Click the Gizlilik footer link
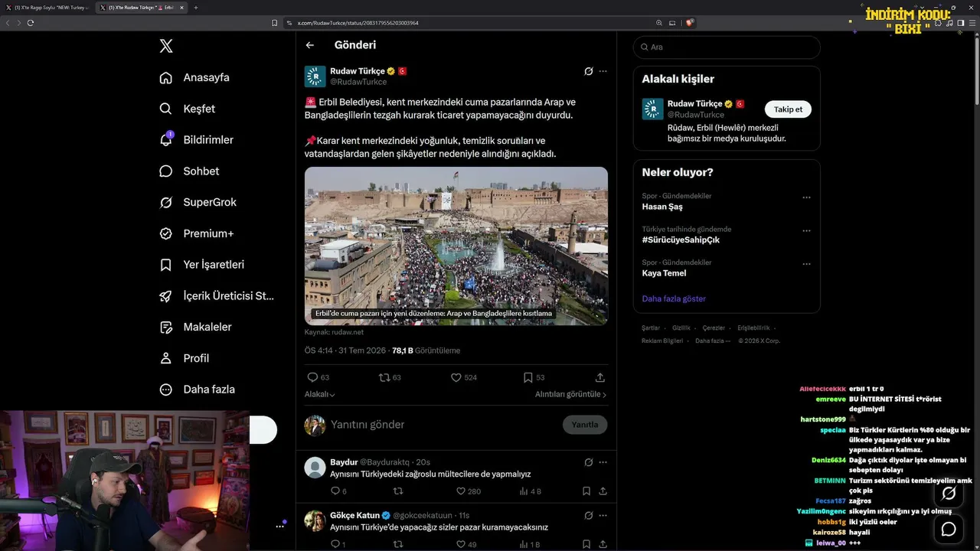980x551 pixels. [681, 328]
